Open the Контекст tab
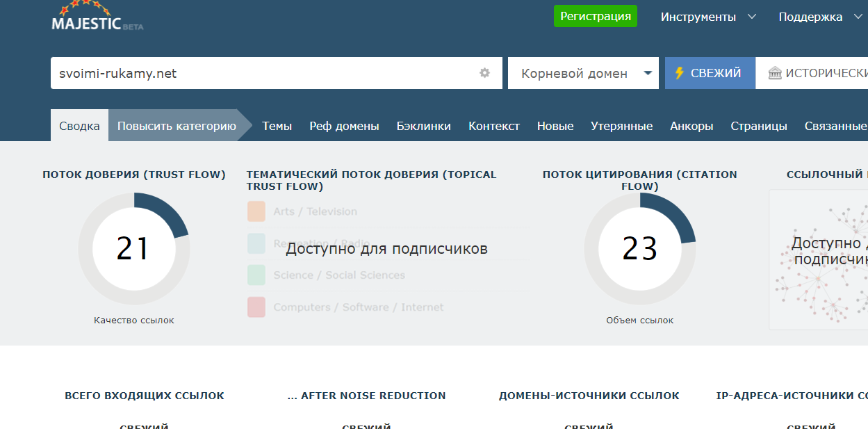Screen dimensions: 868x429 point(494,126)
